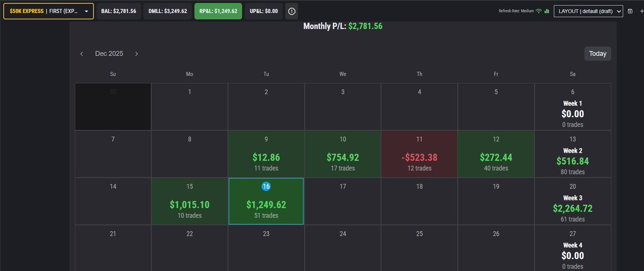Click the DMLL: $3,249.62 chip
Screen dimensions: 644x271
point(168,11)
